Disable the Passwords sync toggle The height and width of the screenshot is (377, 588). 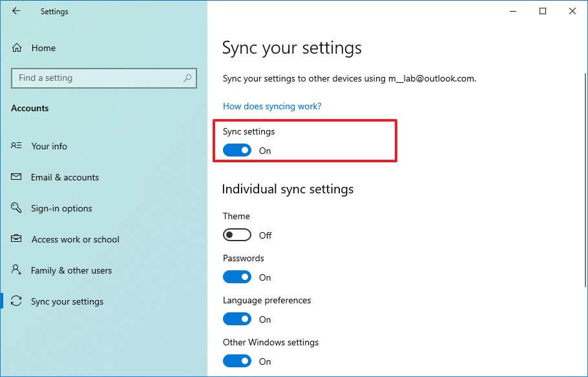click(237, 277)
